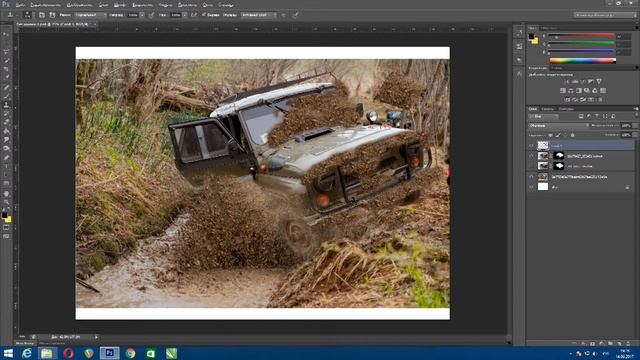Select the Lasso tool
This screenshot has height=360, width=640.
pyautogui.click(x=6, y=51)
